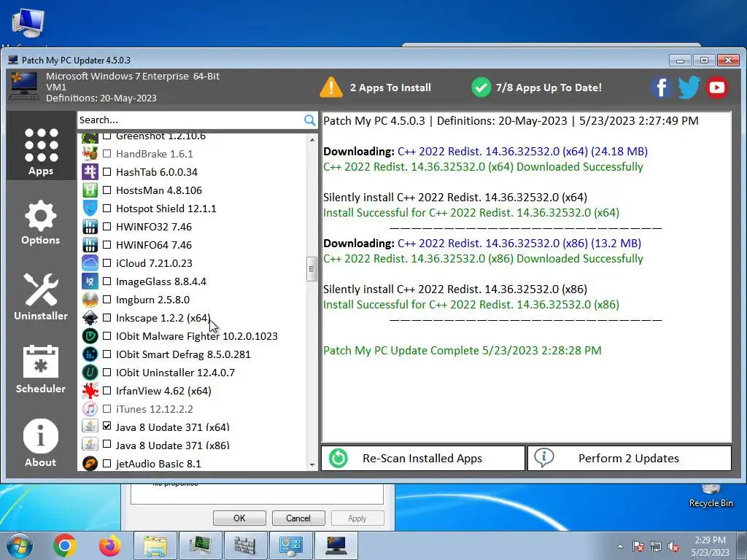This screenshot has height=560, width=747.
Task: Check the iCloud 7.21.0.23 checkbox
Action: tap(107, 262)
